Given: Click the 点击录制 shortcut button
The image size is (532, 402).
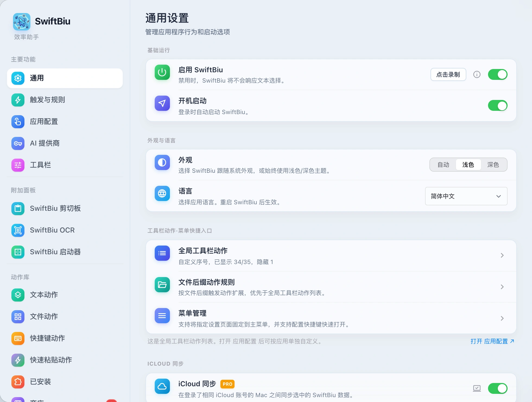Looking at the screenshot, I should (448, 74).
